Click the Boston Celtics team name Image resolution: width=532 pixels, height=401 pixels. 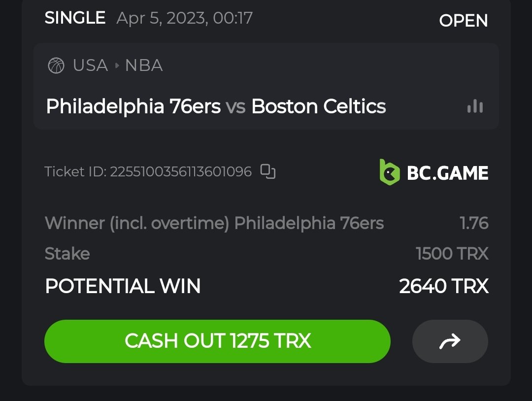pos(319,106)
